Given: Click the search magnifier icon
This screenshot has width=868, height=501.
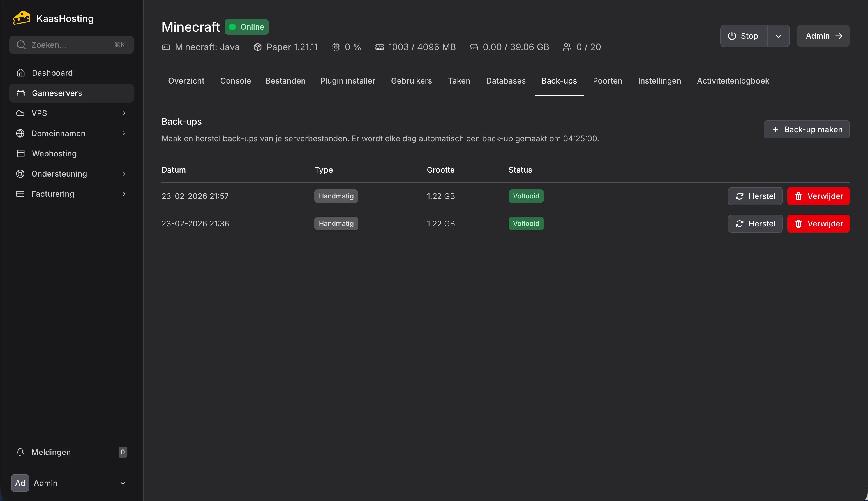Looking at the screenshot, I should [x=21, y=45].
